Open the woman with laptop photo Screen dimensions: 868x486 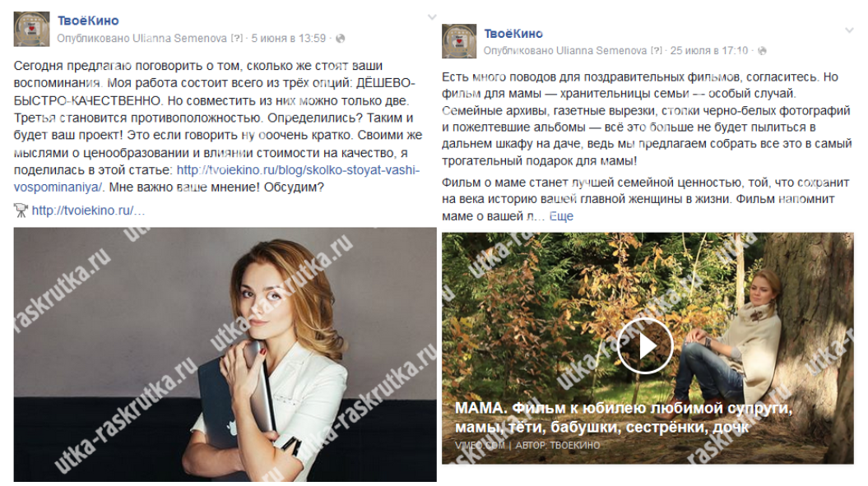pyautogui.click(x=225, y=354)
